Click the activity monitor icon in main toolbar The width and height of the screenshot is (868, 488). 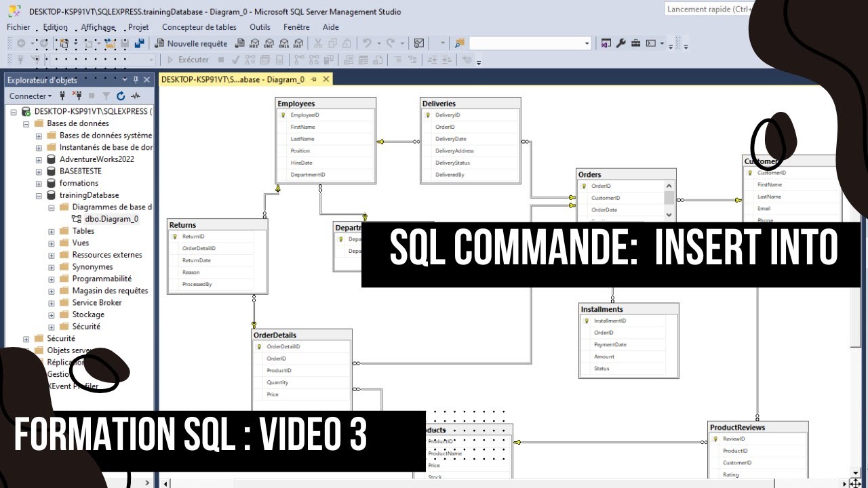(x=419, y=43)
